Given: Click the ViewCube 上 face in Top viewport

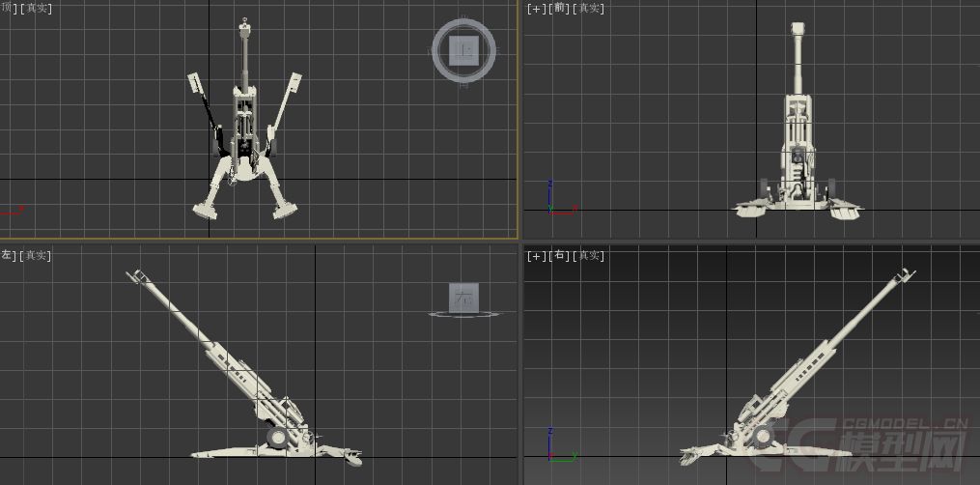Looking at the screenshot, I should 464,50.
